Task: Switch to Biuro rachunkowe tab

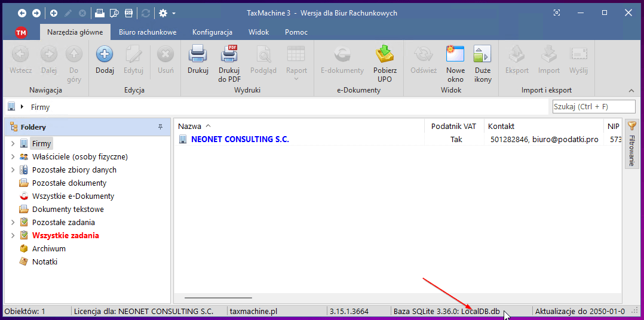Action: pos(148,32)
